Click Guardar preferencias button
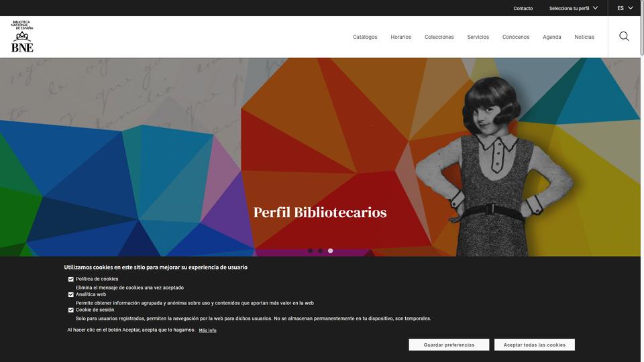644x362 pixels. (449, 345)
